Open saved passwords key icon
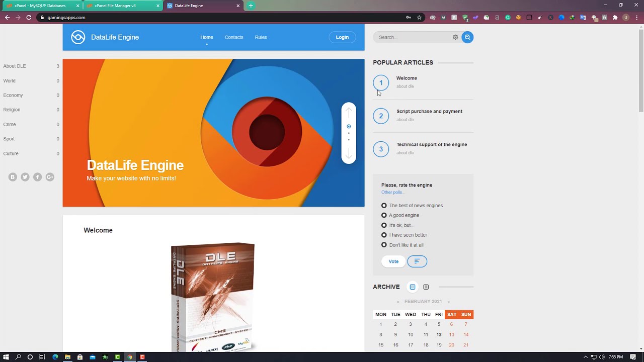The height and width of the screenshot is (362, 644). click(x=408, y=18)
